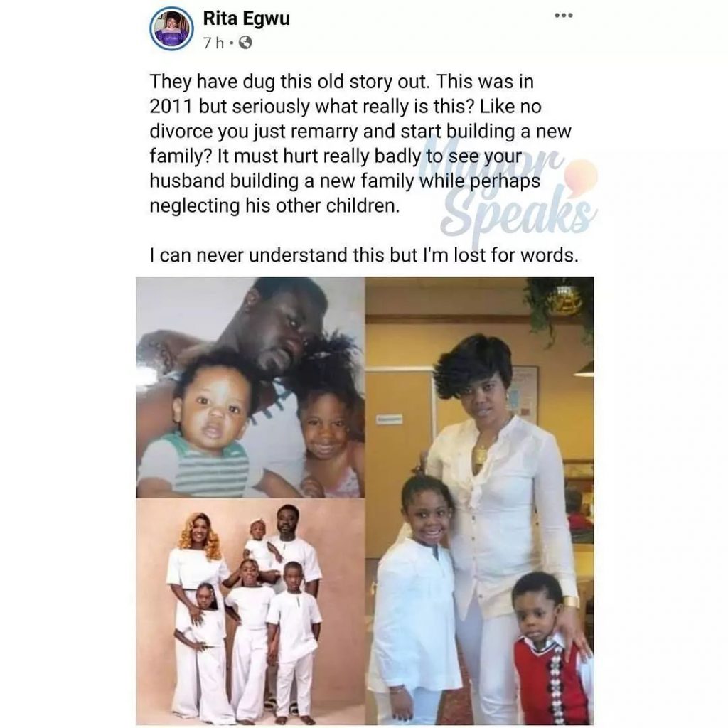Image resolution: width=728 pixels, height=728 pixels.
Task: Click the globe public audience icon
Action: pos(245,43)
